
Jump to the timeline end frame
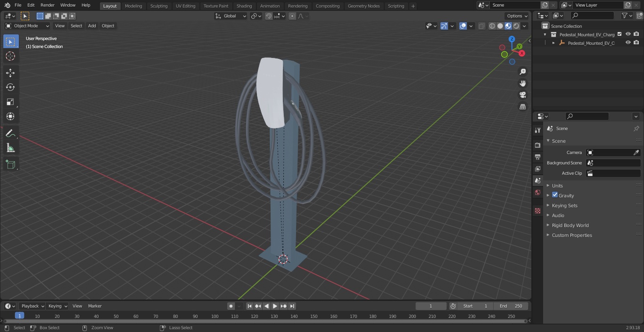(x=292, y=306)
